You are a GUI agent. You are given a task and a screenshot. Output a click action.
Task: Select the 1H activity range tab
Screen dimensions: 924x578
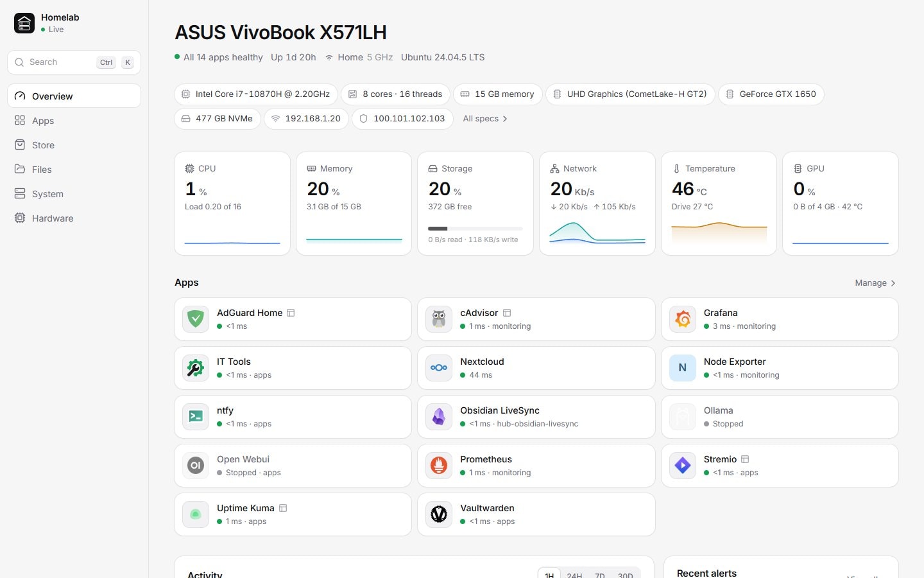pyautogui.click(x=549, y=575)
